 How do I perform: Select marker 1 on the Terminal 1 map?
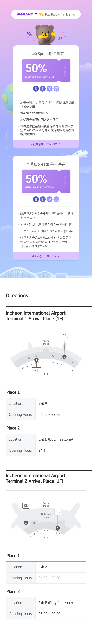coord(37,360)
